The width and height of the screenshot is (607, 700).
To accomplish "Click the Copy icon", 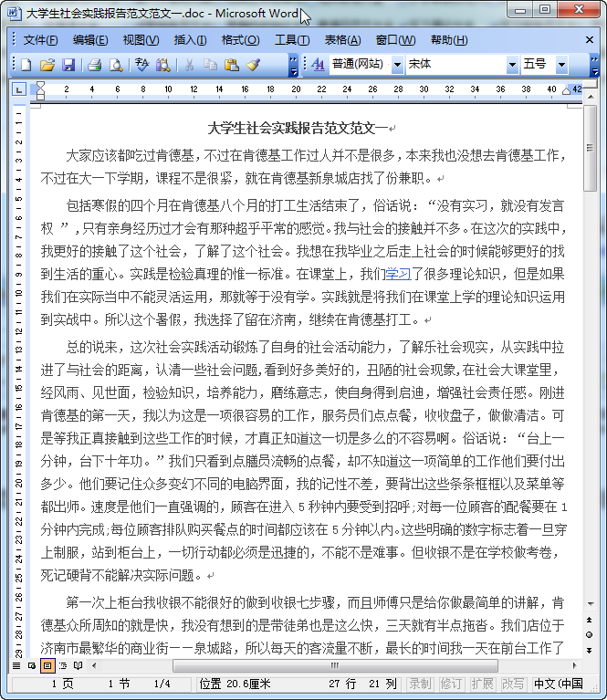I will (x=210, y=65).
